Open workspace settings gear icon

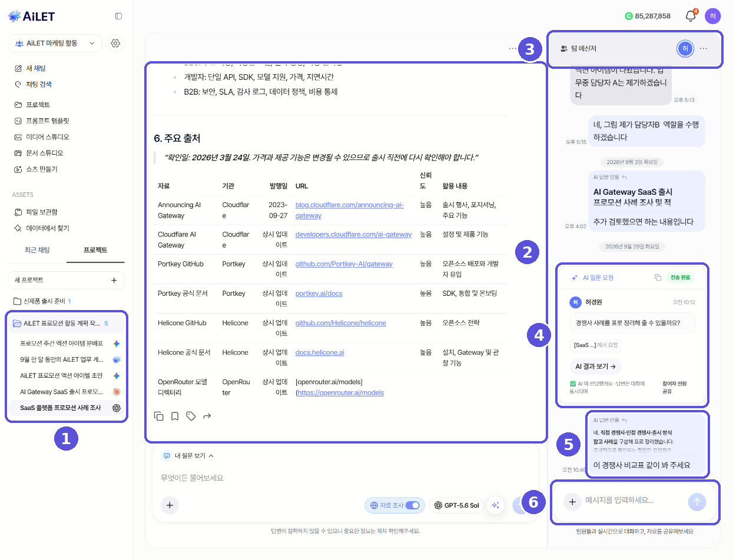coord(115,43)
